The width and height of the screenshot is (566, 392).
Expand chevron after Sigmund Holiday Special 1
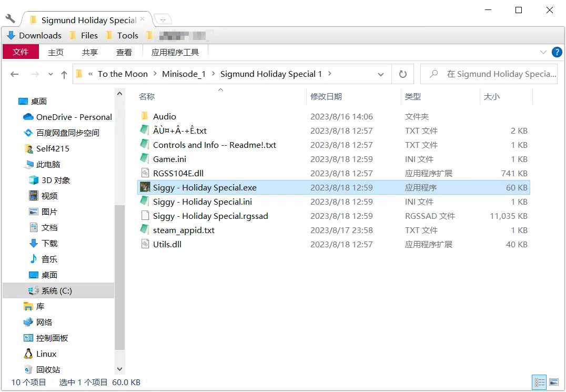[x=330, y=74]
